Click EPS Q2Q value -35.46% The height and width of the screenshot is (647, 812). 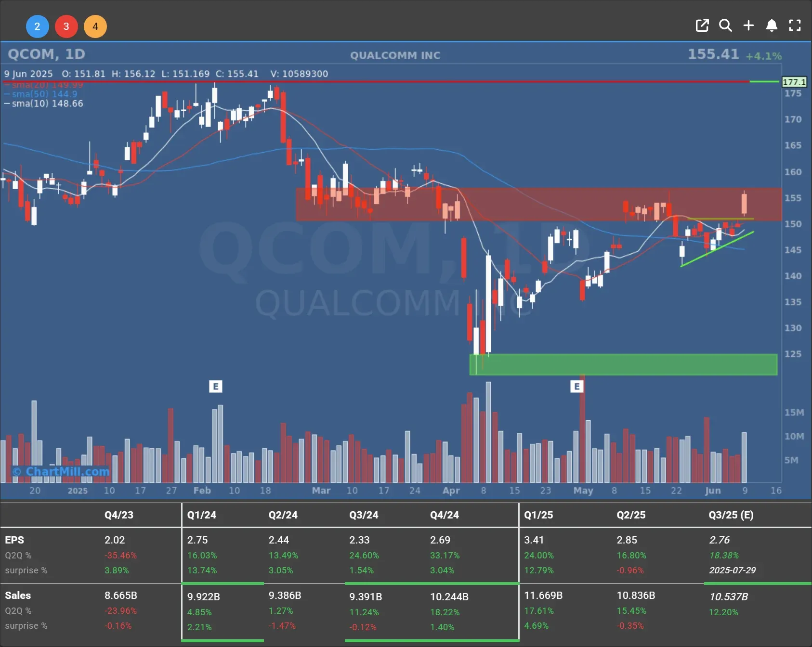[120, 556]
